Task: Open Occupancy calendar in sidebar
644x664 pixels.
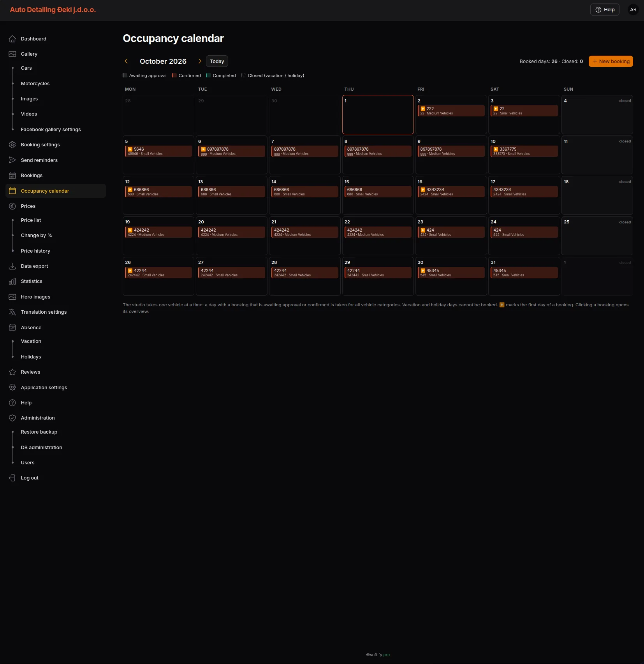Action: click(x=56, y=191)
